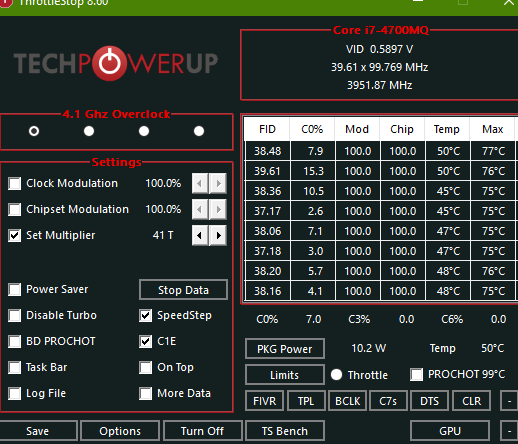This screenshot has height=444, width=518.
Task: Click the Temp column header
Action: pos(447,129)
